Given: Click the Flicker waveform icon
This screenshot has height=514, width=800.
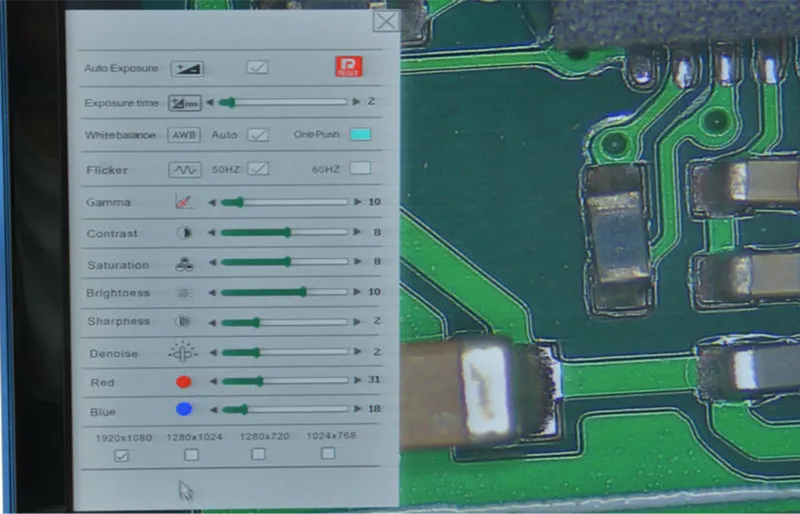Looking at the screenshot, I should click(185, 169).
